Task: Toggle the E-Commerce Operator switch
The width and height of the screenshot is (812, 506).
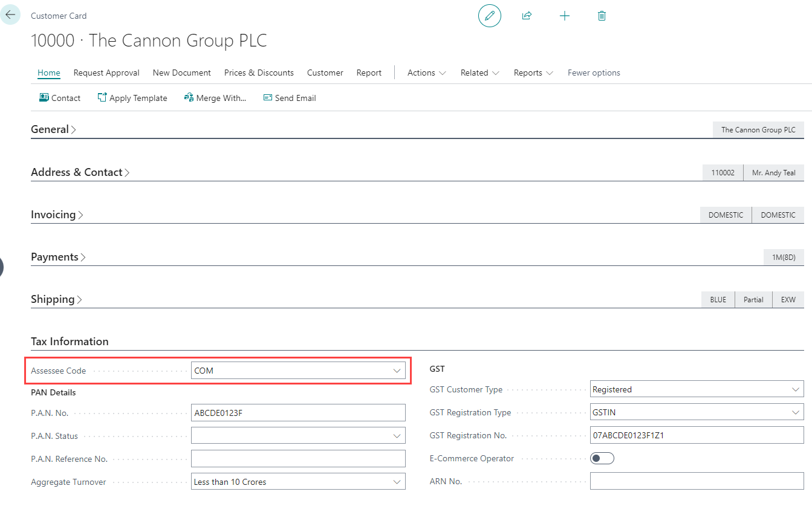Action: [602, 458]
